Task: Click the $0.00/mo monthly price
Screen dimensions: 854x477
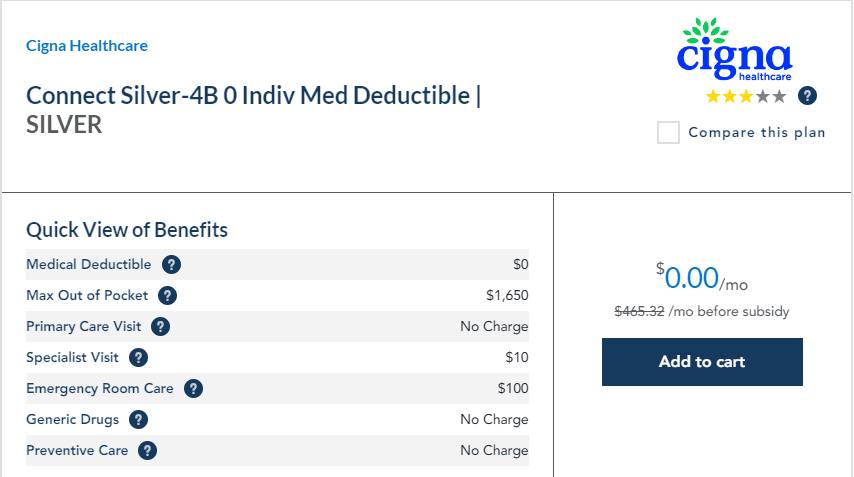Action: tap(701, 277)
